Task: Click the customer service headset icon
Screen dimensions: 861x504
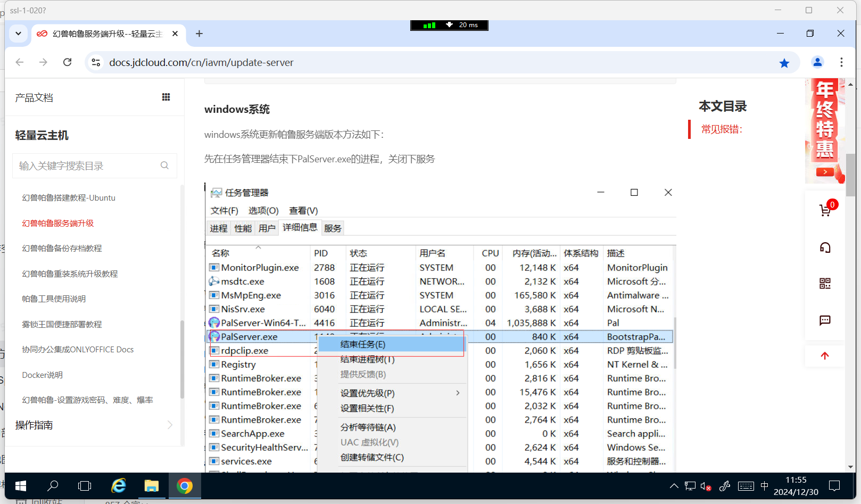Action: (x=825, y=247)
